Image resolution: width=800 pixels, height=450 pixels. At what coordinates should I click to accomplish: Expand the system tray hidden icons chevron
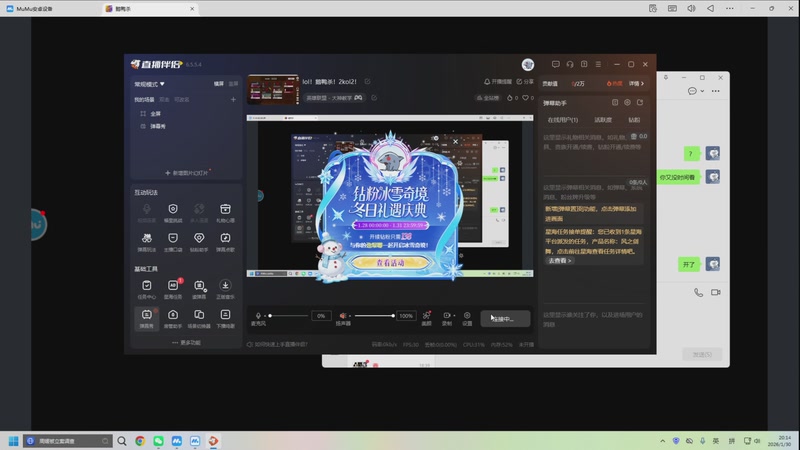pos(662,441)
